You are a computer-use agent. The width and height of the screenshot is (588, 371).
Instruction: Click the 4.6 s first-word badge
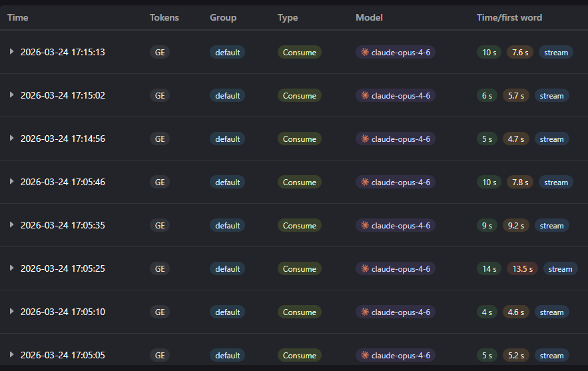(516, 312)
